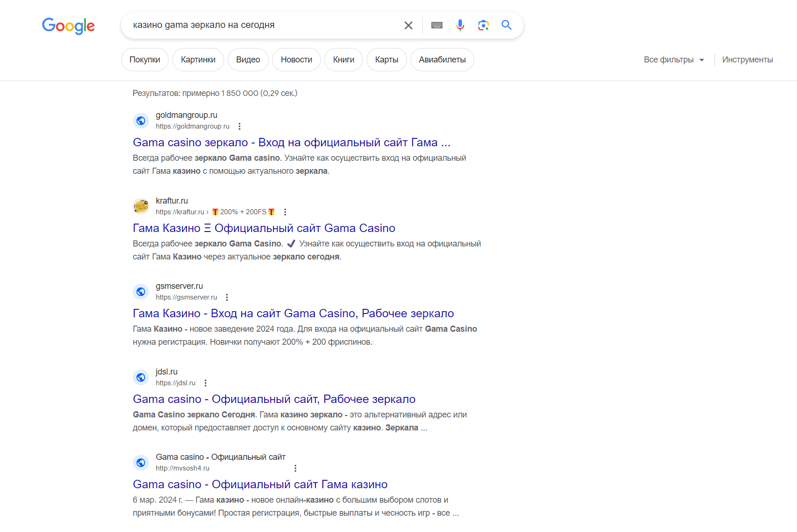Open more options for mvsosh4.ru result

(295, 468)
